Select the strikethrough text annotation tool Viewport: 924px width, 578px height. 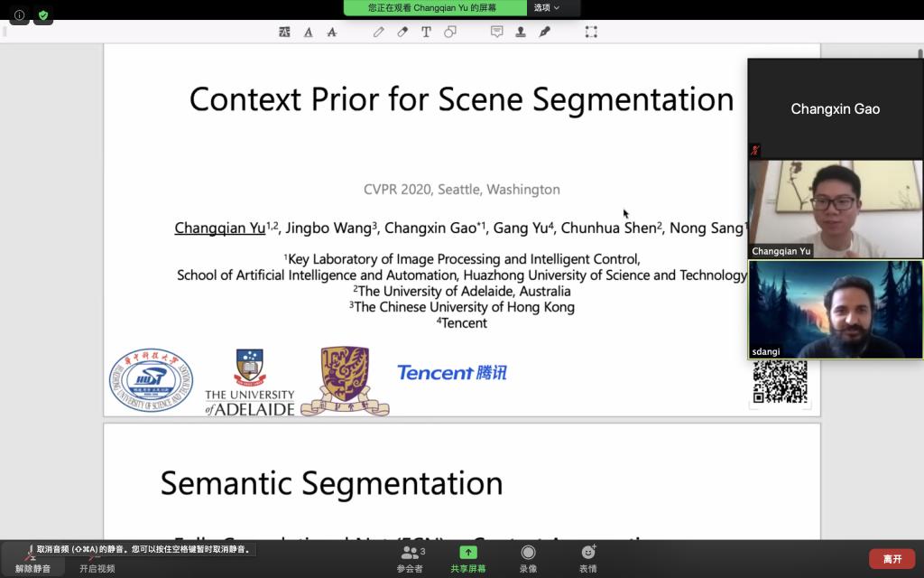click(x=331, y=32)
